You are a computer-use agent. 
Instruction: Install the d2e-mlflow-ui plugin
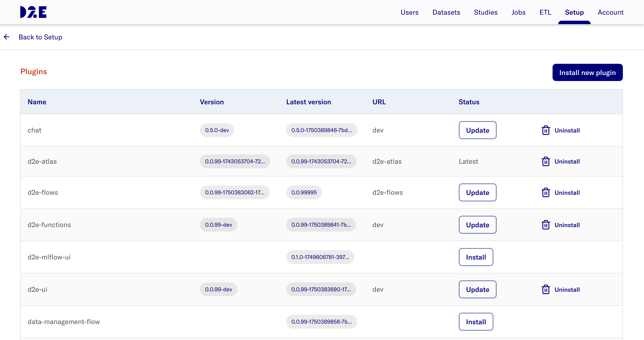click(x=476, y=257)
